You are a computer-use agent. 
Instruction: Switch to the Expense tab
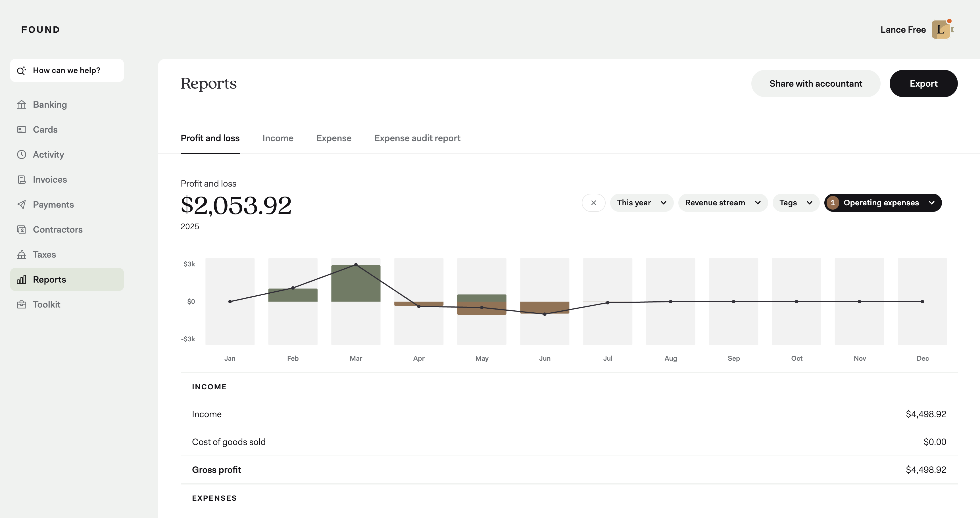point(334,138)
